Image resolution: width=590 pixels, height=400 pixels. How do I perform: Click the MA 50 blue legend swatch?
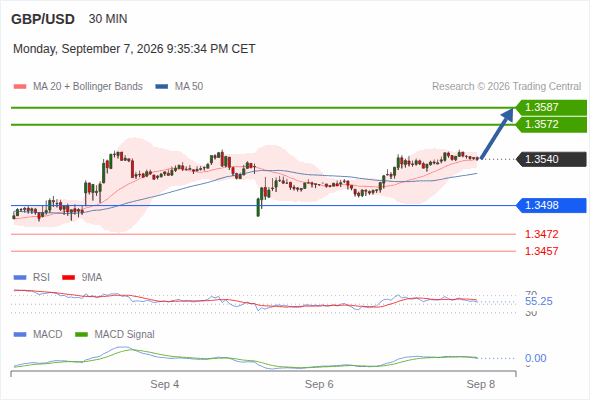click(161, 87)
